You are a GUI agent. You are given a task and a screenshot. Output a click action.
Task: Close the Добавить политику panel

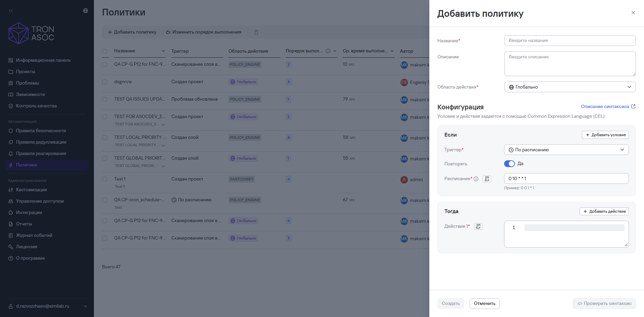pyautogui.click(x=633, y=13)
